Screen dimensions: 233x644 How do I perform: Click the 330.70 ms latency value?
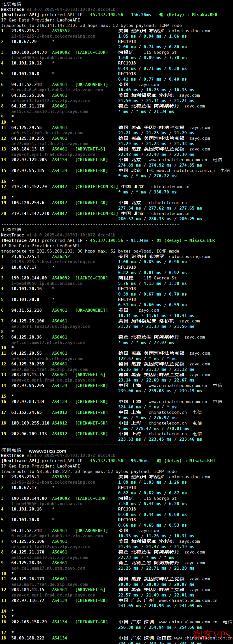click(x=165, y=192)
